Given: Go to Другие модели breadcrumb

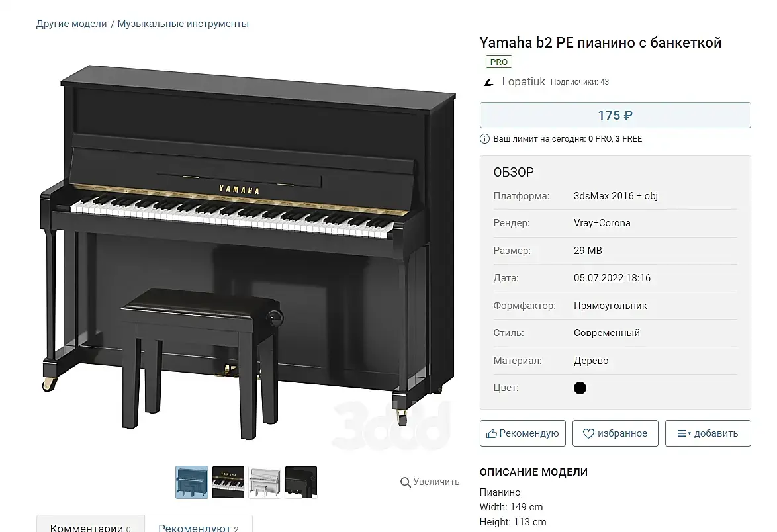Looking at the screenshot, I should pyautogui.click(x=71, y=24).
